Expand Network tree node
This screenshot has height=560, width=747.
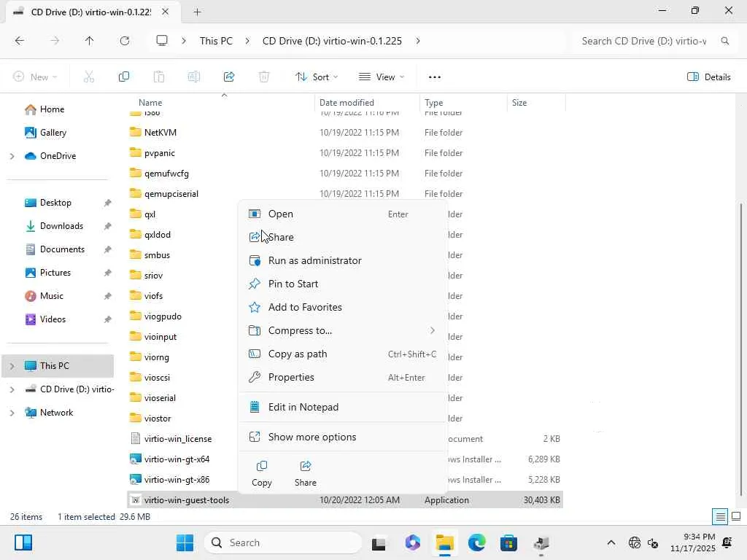point(12,413)
